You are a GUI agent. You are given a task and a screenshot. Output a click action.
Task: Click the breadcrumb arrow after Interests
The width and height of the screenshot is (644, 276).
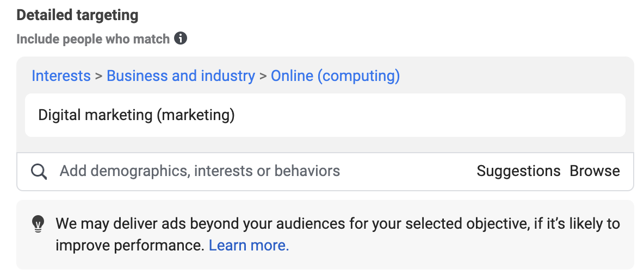(98, 76)
